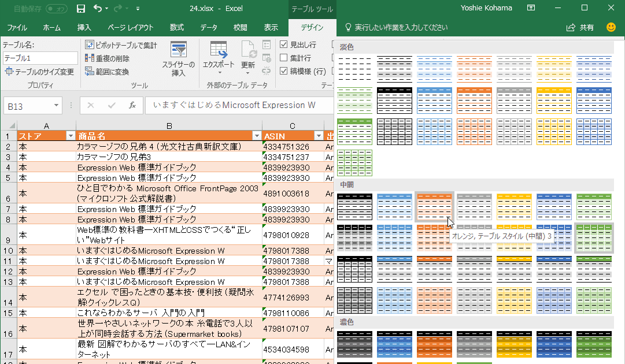
Task: Select blue medium style in first 中間 row
Action: point(395,207)
